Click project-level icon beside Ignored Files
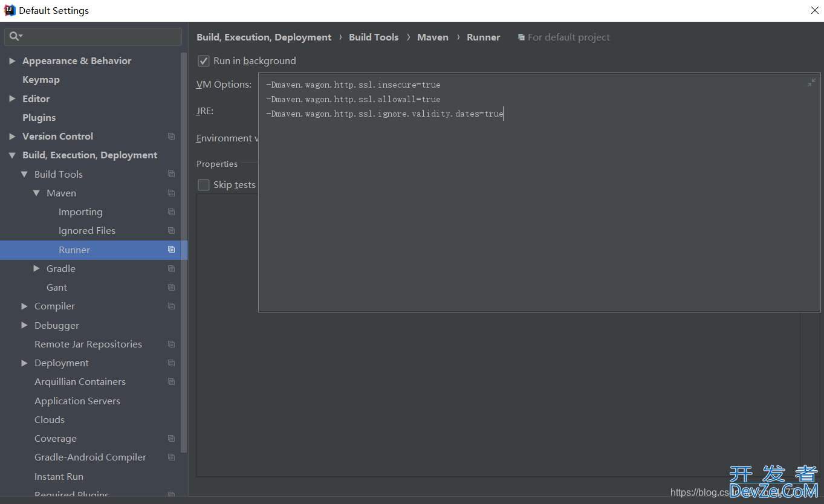Screen dimensions: 824x504 (x=172, y=231)
